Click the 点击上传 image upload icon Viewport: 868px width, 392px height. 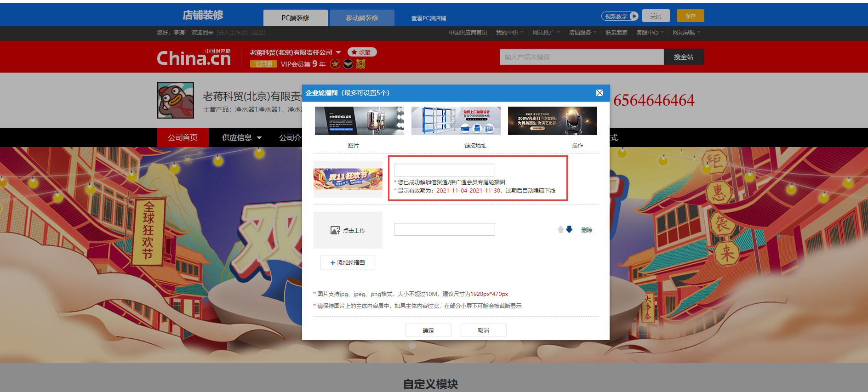click(335, 230)
